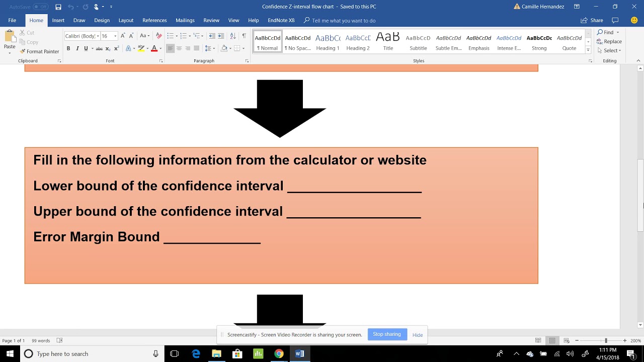Toggle italic formatting
This screenshot has width=644, height=362.
77,48
